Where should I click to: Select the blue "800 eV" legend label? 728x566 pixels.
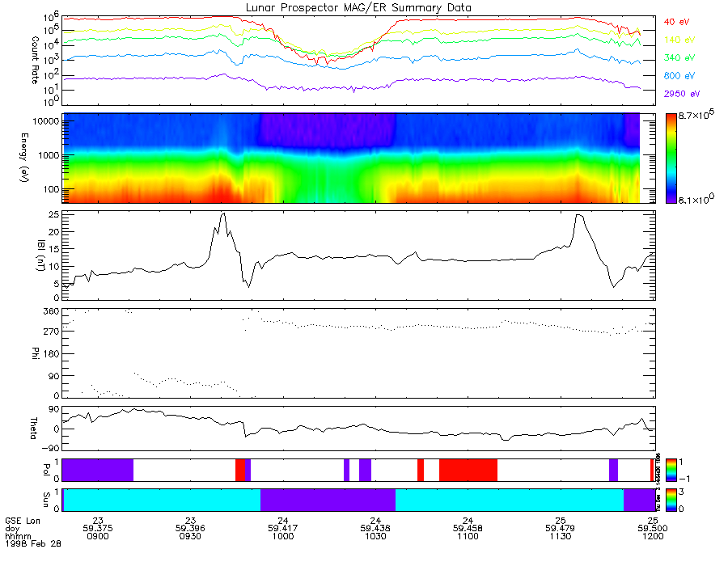click(x=679, y=76)
